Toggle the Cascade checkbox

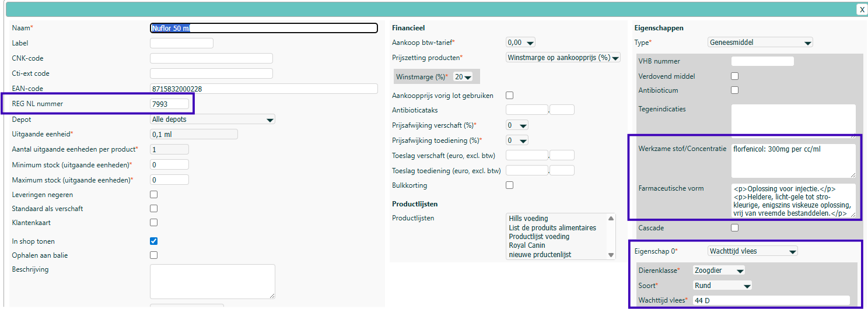click(x=735, y=227)
